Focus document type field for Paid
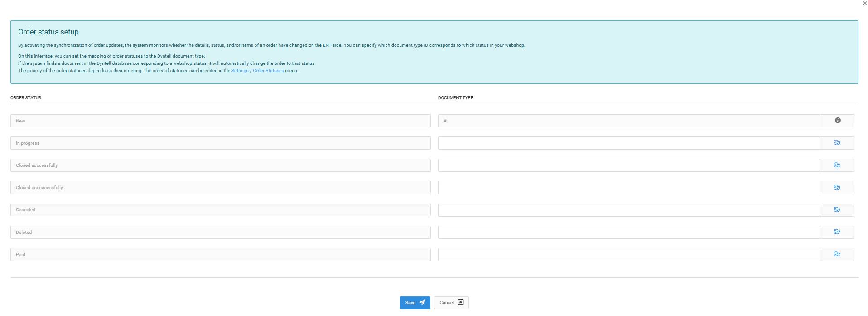This screenshot has height=316, width=868. coord(629,254)
